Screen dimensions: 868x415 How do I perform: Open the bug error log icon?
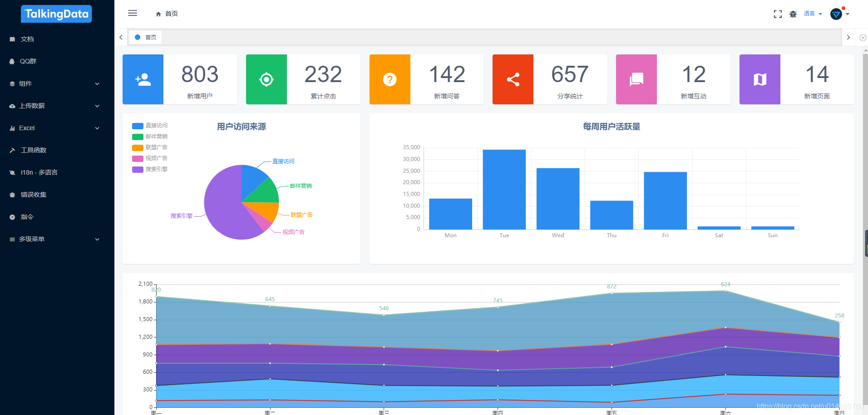point(793,14)
